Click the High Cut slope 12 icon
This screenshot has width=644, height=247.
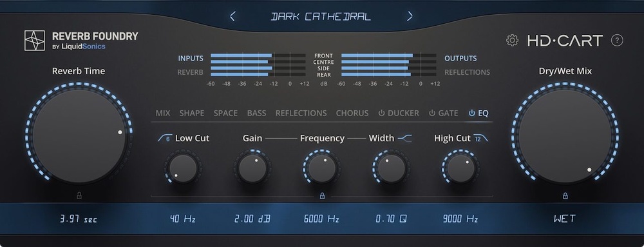(x=480, y=139)
